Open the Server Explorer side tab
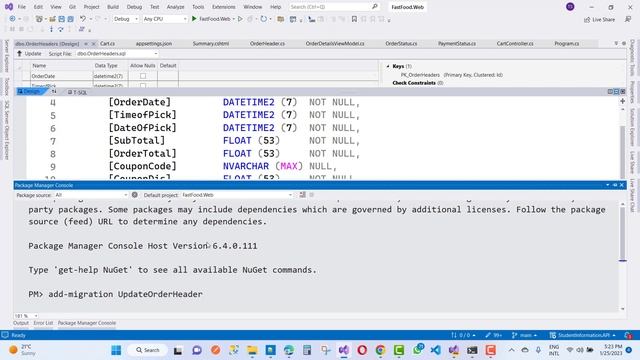The width and height of the screenshot is (640, 360). [x=6, y=56]
